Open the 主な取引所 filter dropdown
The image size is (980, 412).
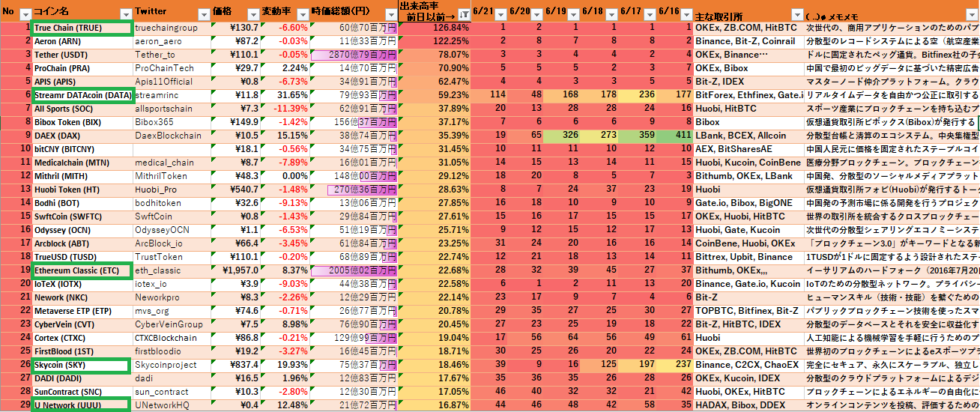point(796,13)
